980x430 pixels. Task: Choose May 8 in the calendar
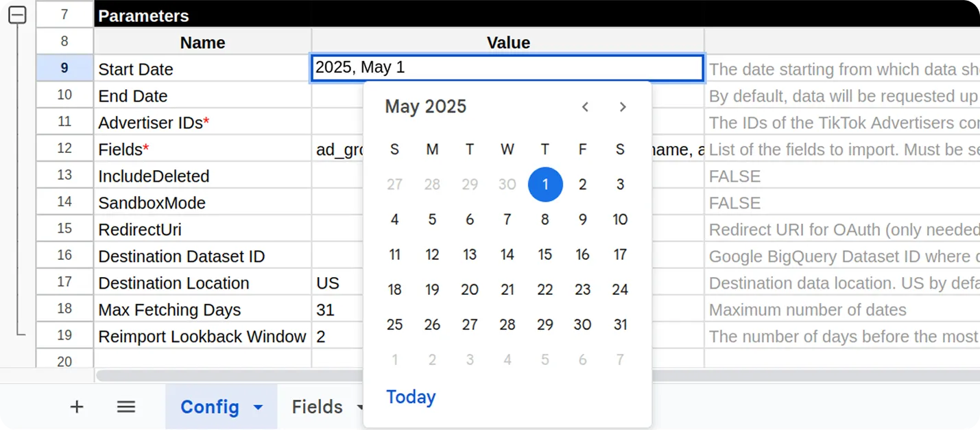pos(545,219)
